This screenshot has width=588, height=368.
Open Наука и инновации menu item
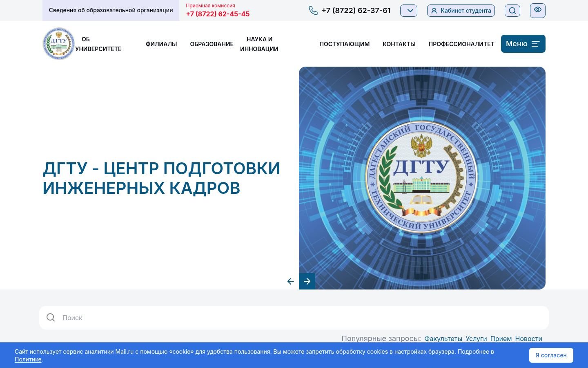coord(259,44)
